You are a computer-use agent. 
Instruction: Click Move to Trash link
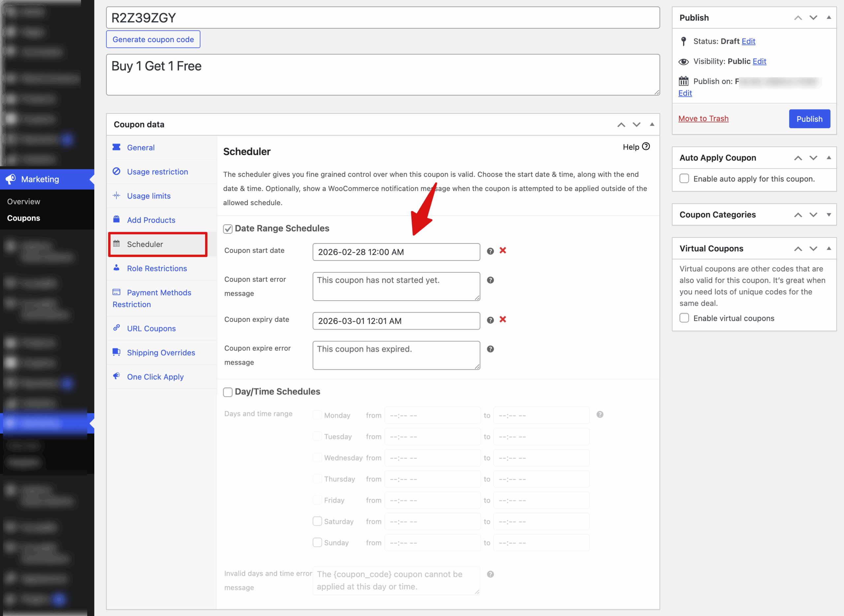(x=703, y=119)
